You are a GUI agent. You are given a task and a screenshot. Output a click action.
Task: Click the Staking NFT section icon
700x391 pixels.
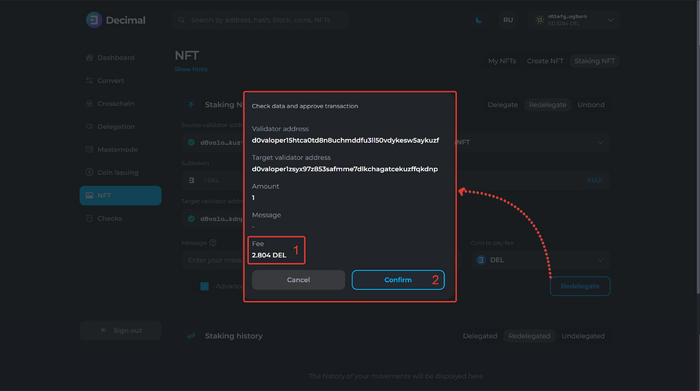(x=192, y=104)
